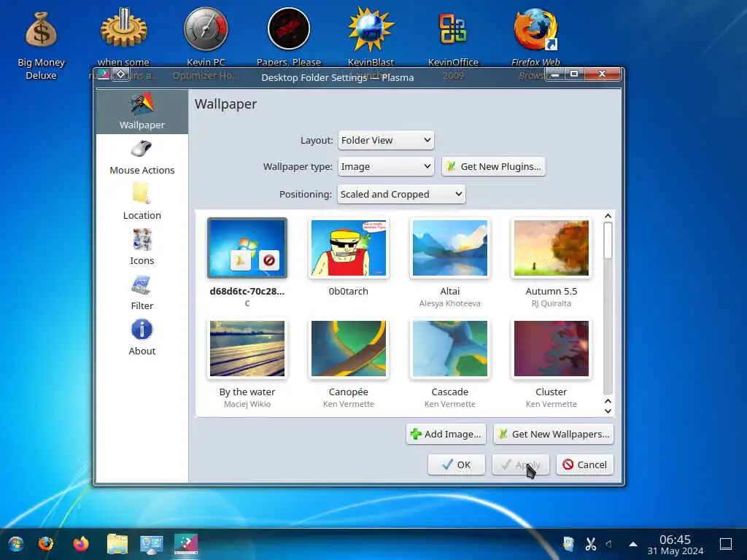Pick the Autumn 5.5 wallpaper thumbnail

click(x=551, y=248)
